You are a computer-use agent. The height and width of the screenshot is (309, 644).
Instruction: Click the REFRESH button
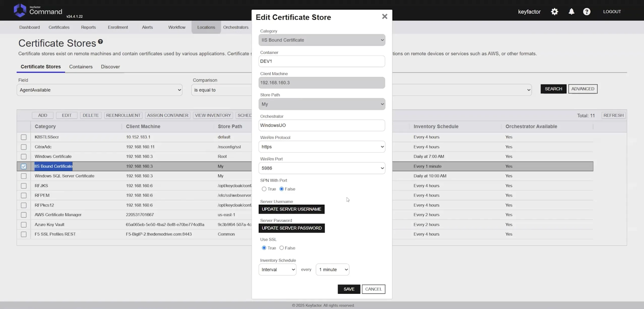click(x=614, y=115)
